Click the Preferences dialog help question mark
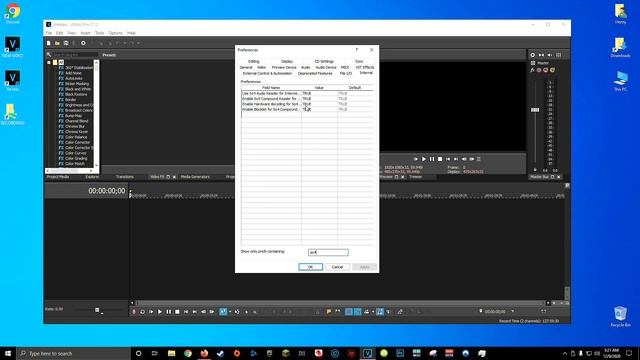The width and height of the screenshot is (640, 360). tap(357, 50)
